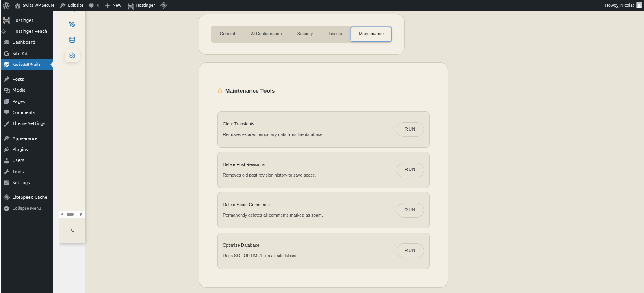Click the pen nib icon in plugin sidebar
Image resolution: width=644 pixels, height=293 pixels.
click(x=72, y=24)
